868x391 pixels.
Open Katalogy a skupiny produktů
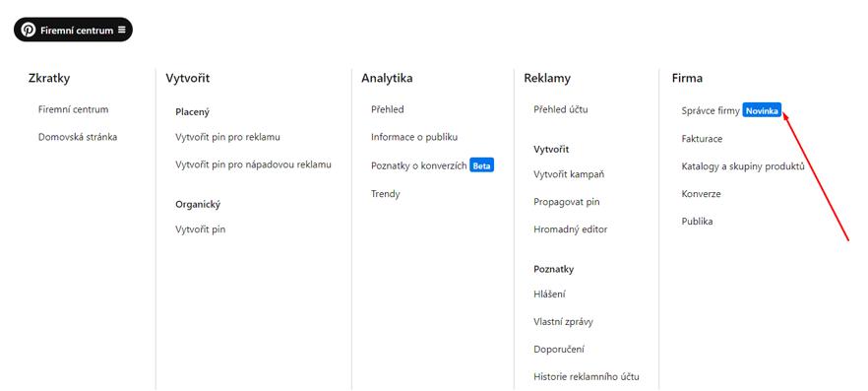coord(743,166)
